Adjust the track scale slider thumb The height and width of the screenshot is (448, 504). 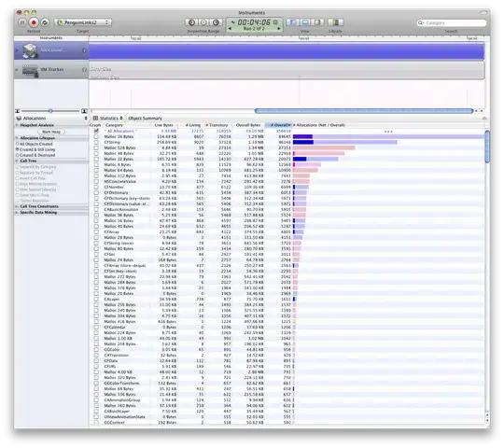pos(50,111)
